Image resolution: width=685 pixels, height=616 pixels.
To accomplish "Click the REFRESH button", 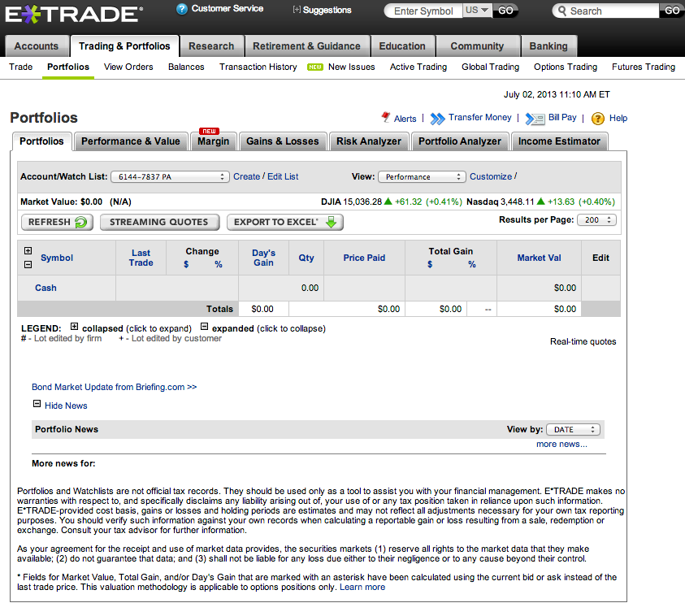I will (x=57, y=222).
